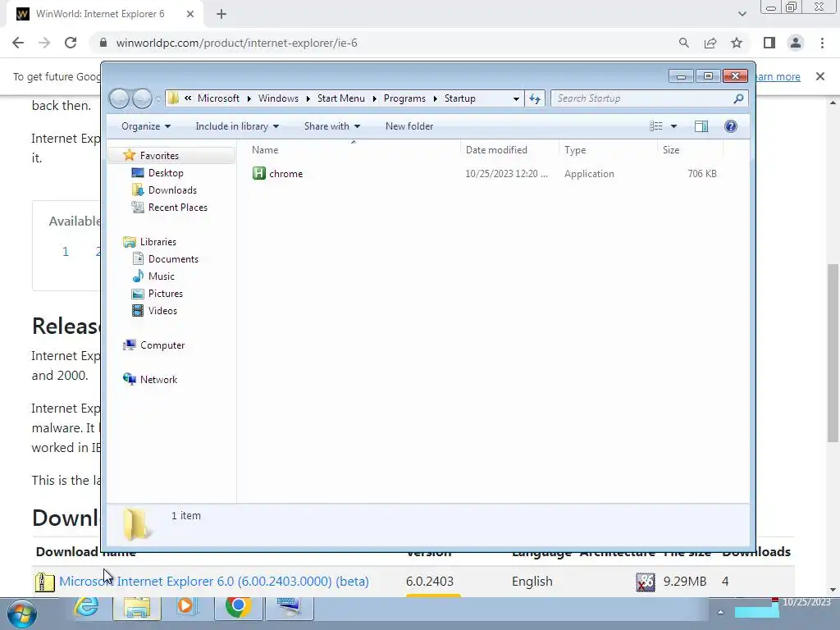Image resolution: width=840 pixels, height=630 pixels.
Task: Sort by the Type column
Action: pos(608,150)
